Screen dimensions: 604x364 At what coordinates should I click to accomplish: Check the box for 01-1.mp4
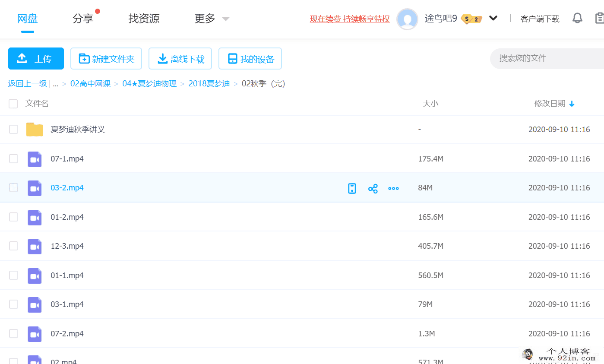13,275
